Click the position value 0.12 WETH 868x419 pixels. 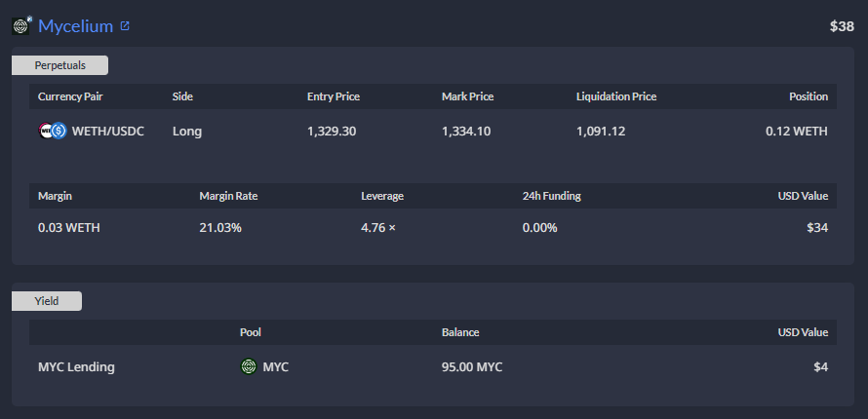pos(797,132)
